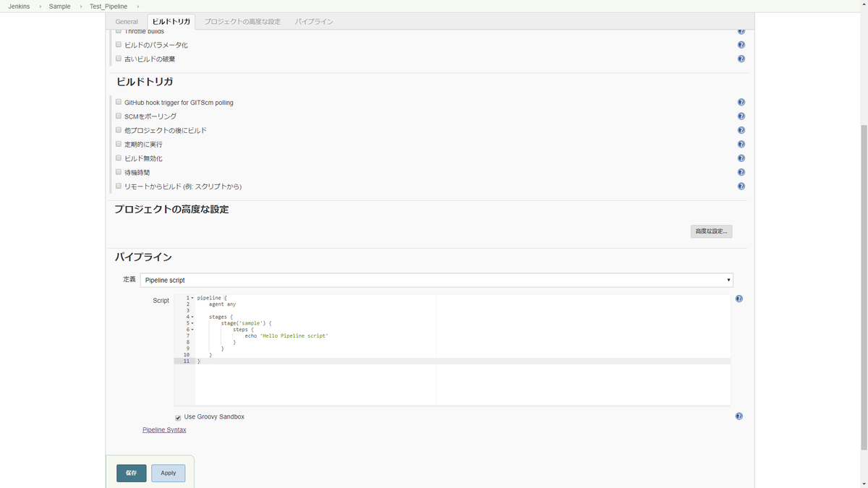
Task: Collapse code fold arrow at line 1
Action: (x=192, y=298)
